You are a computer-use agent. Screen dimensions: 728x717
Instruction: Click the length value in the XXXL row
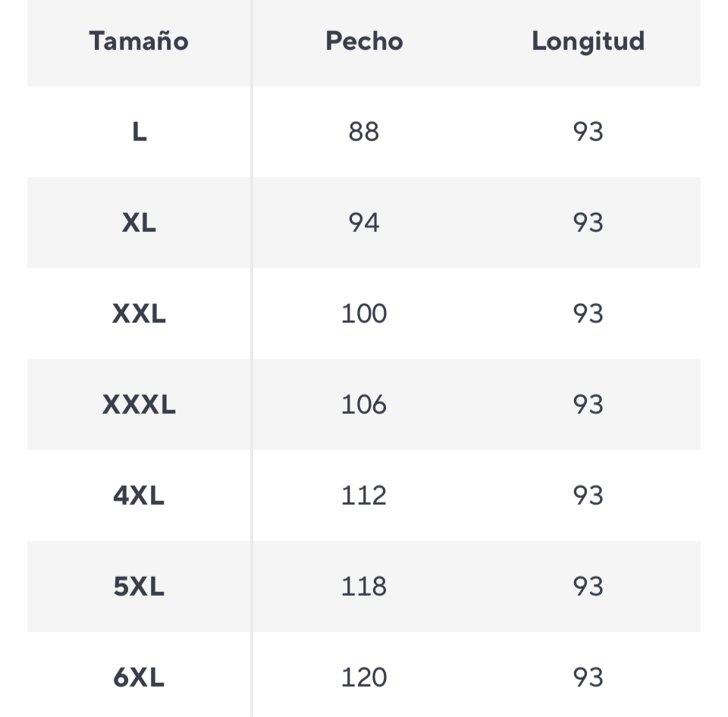click(588, 405)
